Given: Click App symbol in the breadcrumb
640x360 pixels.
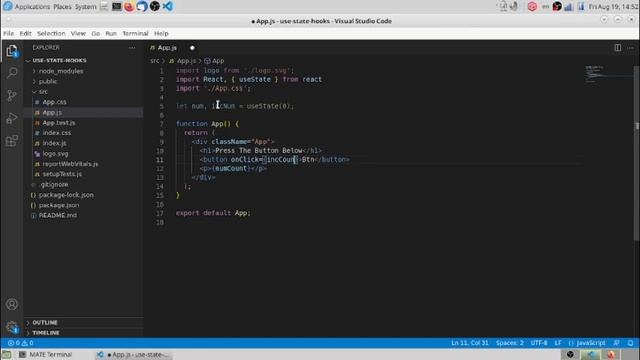Looking at the screenshot, I should tap(214, 61).
